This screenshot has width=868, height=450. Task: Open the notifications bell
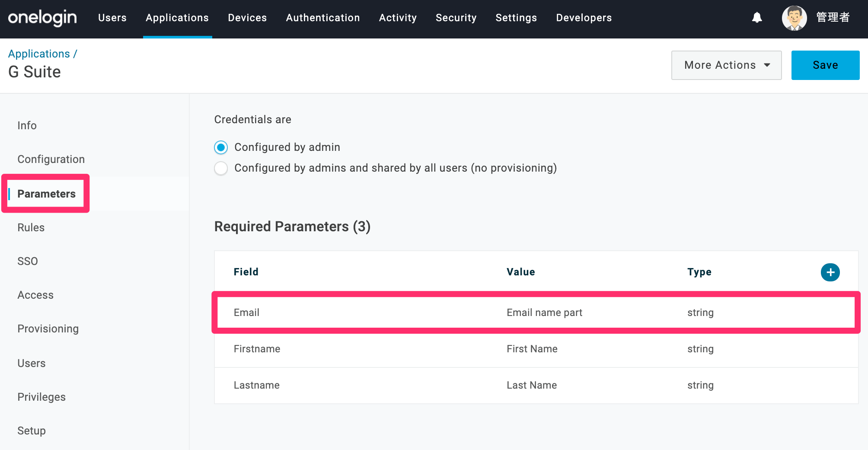pyautogui.click(x=757, y=18)
